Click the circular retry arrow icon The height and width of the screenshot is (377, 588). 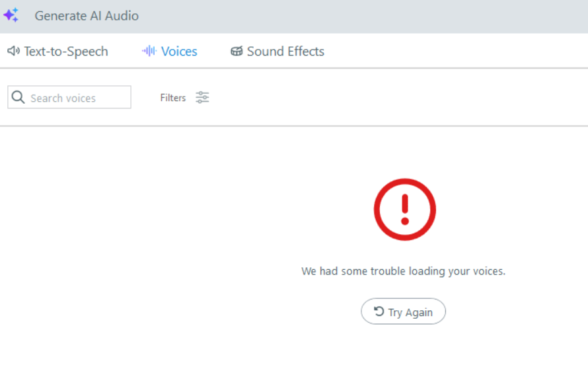click(x=379, y=312)
